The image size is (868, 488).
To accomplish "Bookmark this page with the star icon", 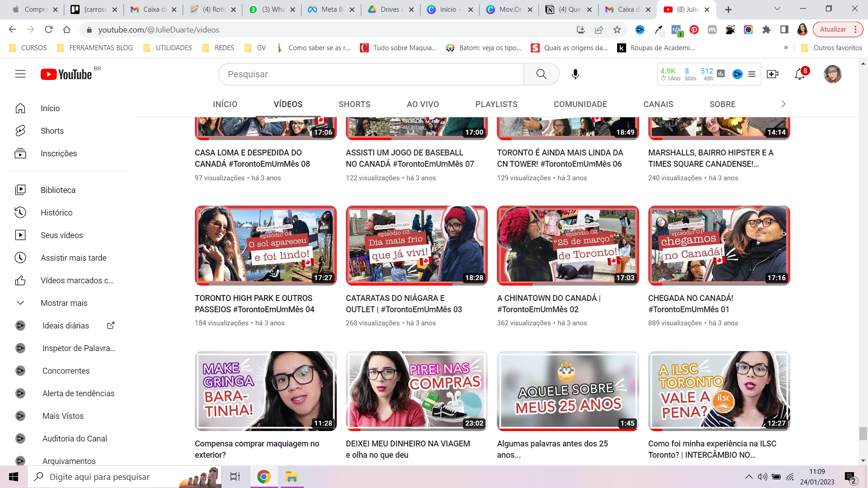I will (x=617, y=30).
